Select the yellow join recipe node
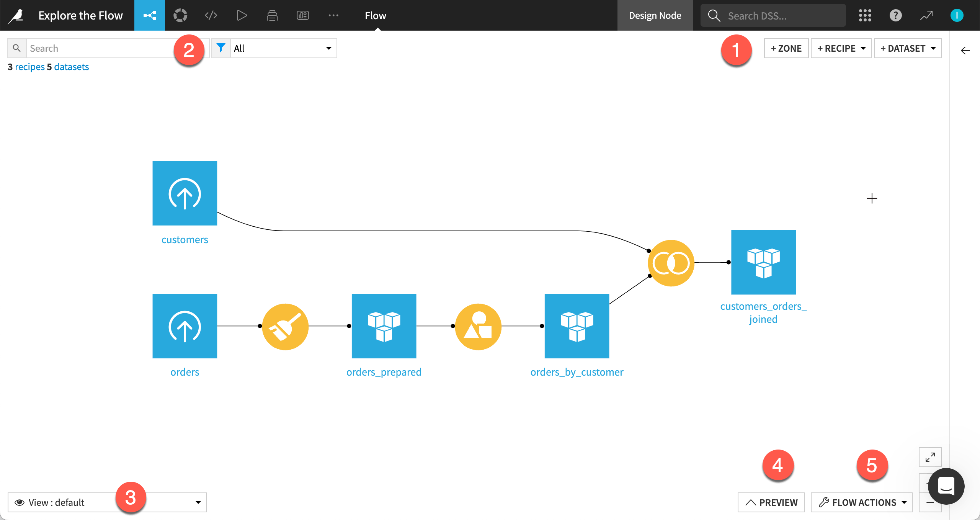The image size is (980, 520). coord(670,263)
